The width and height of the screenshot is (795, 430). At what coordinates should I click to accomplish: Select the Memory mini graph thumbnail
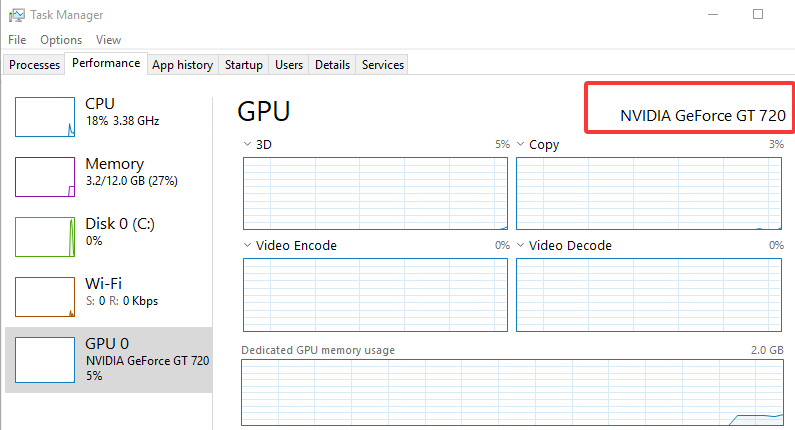(45, 177)
